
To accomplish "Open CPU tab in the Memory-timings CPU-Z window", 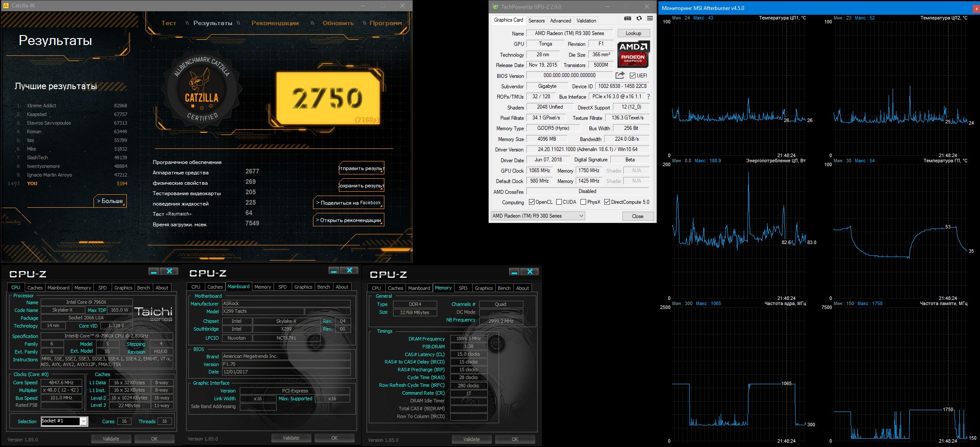I will (x=377, y=288).
